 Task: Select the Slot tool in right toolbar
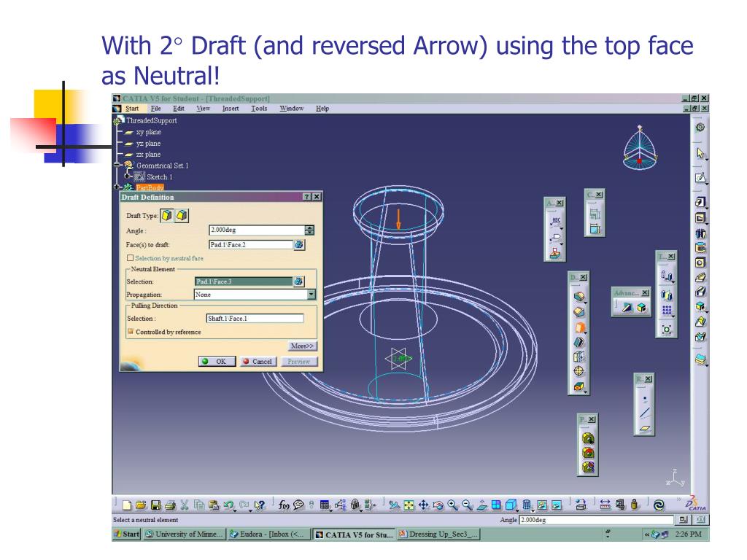click(x=700, y=292)
